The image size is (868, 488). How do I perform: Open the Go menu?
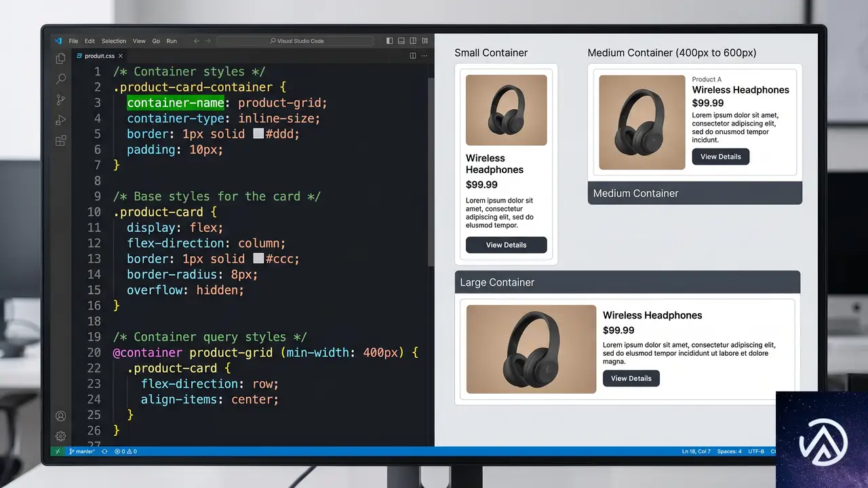(x=156, y=41)
